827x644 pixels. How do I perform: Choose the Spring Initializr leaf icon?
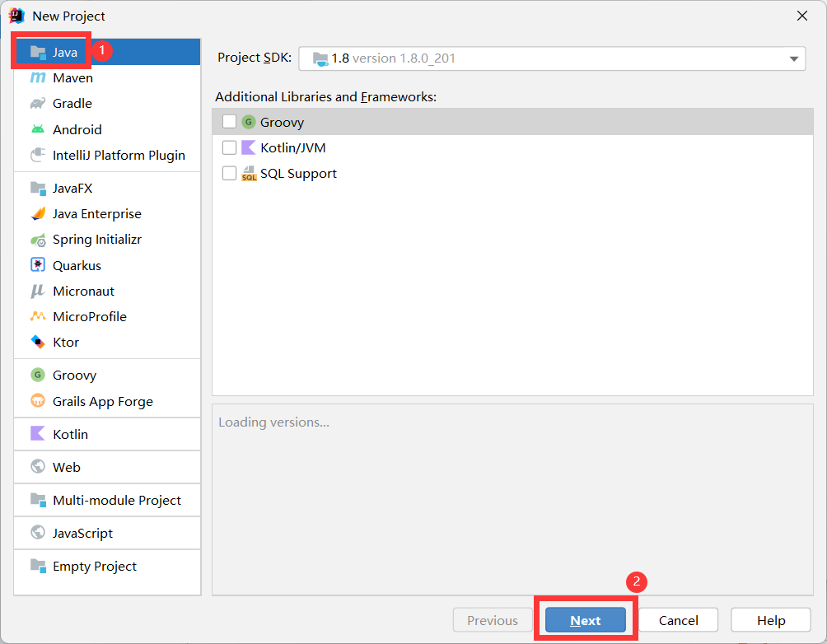(x=38, y=240)
